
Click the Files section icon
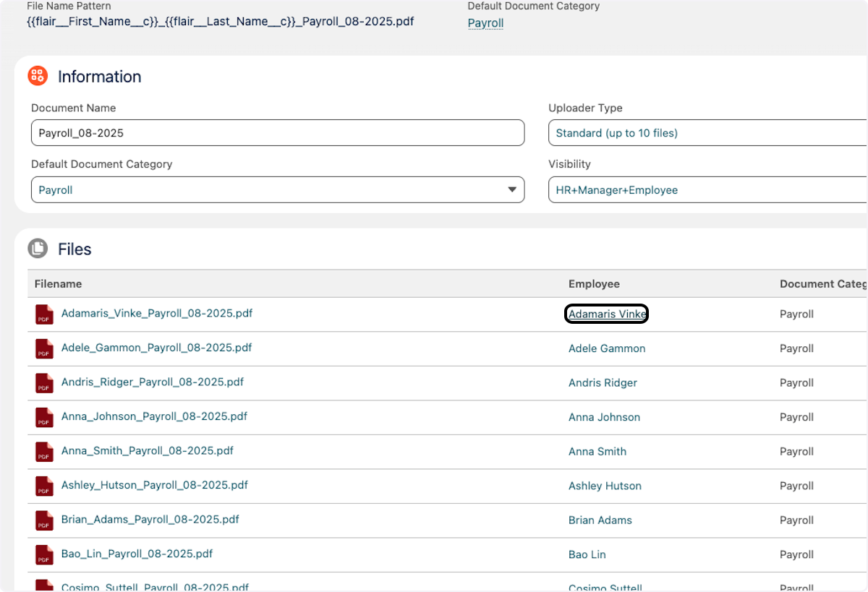pos(38,249)
